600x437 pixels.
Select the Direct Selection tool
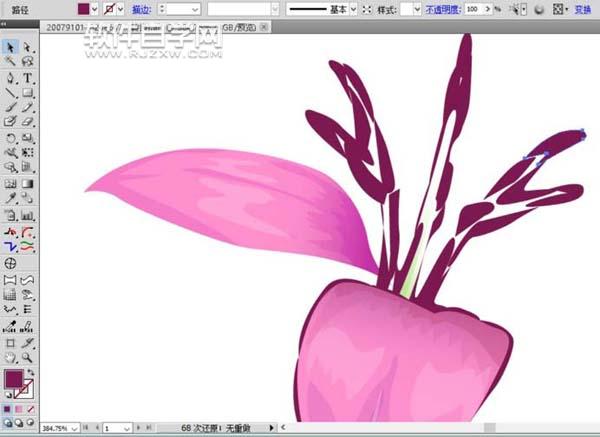[27, 47]
